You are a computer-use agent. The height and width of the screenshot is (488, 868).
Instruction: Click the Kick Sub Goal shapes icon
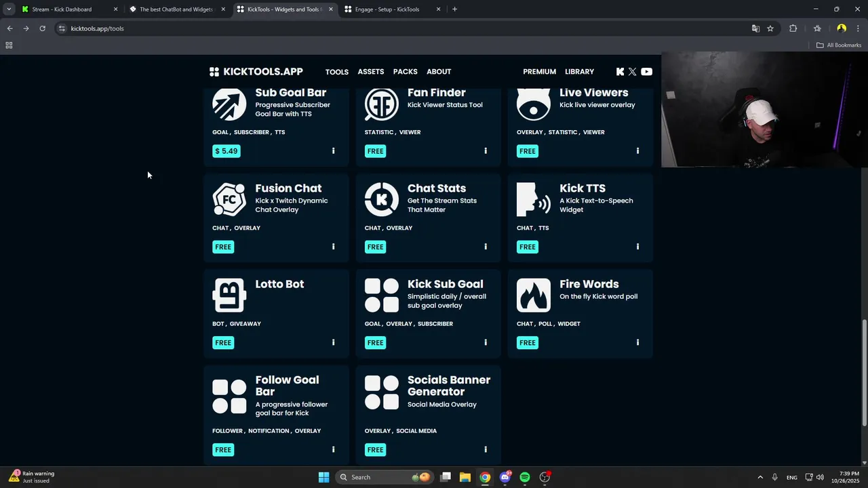(x=382, y=295)
